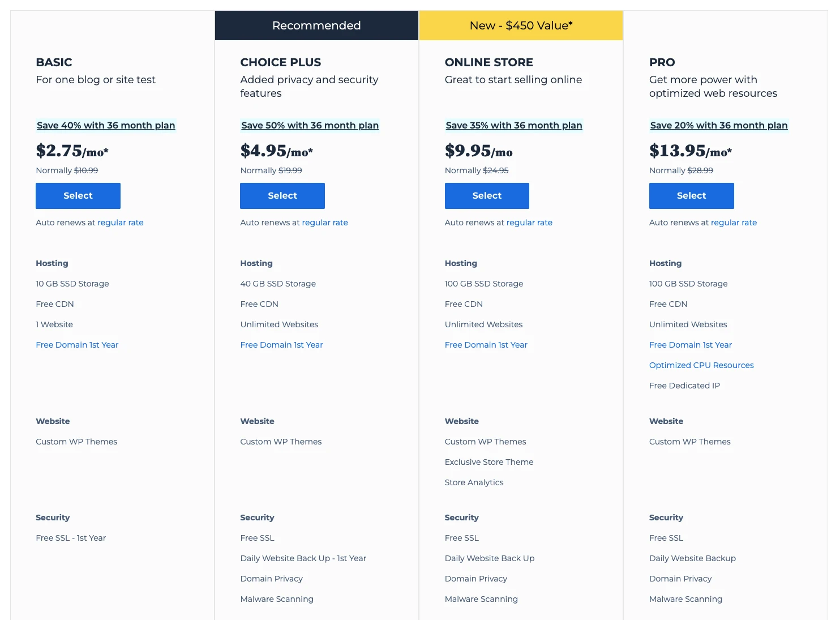Click regular rate link under Choice Plus

(325, 223)
